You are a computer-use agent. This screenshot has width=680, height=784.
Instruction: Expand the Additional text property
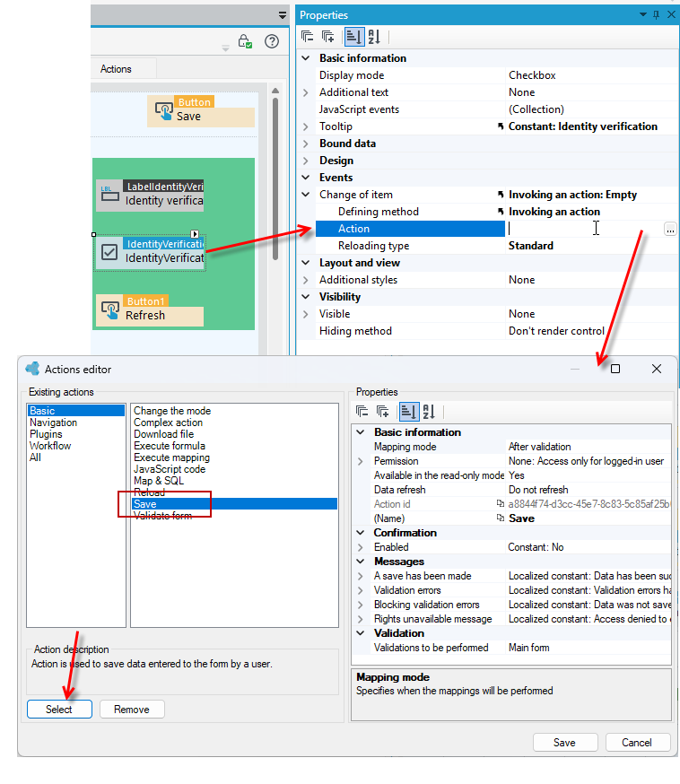click(306, 92)
